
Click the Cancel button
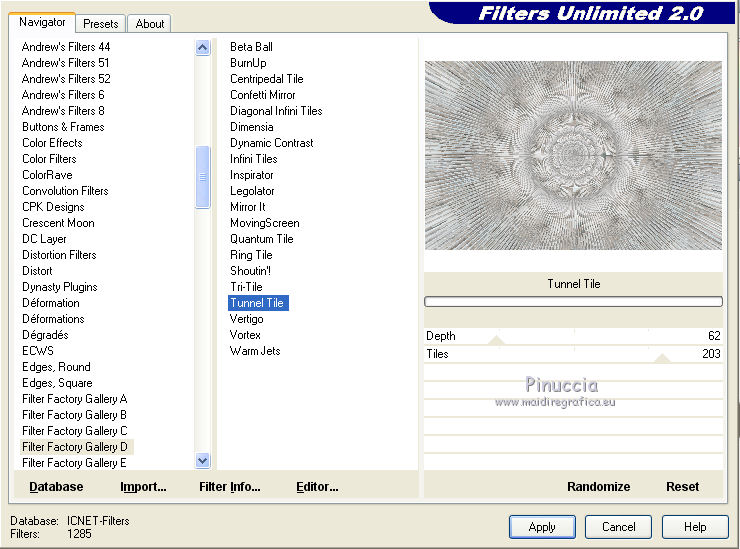pyautogui.click(x=618, y=526)
